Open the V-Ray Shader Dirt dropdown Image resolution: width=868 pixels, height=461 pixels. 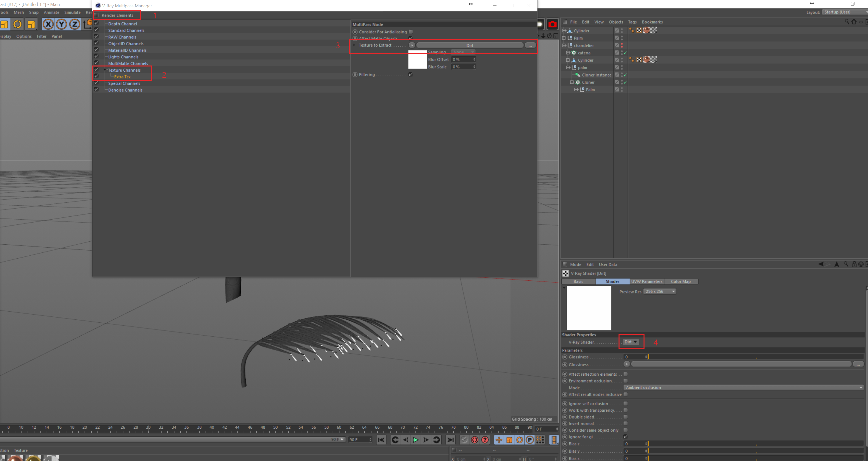631,342
